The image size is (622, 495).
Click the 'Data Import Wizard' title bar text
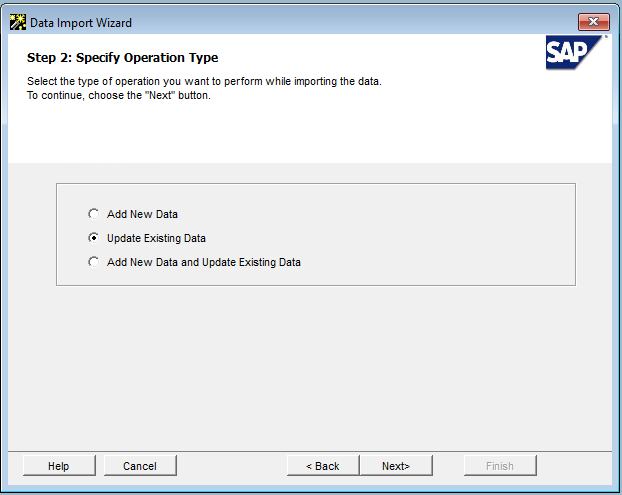pyautogui.click(x=81, y=23)
